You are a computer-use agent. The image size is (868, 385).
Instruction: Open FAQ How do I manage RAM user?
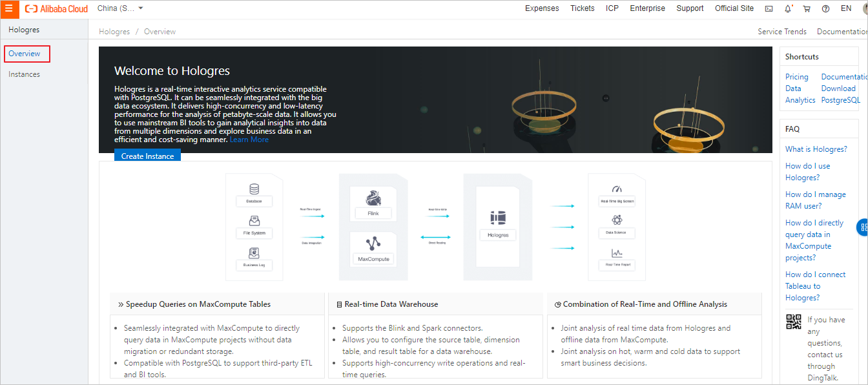[816, 200]
